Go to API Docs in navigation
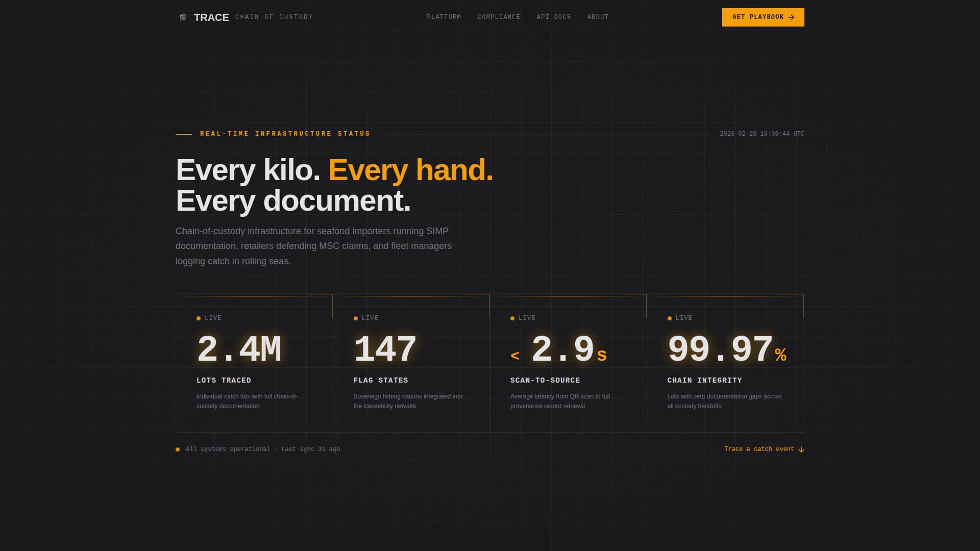The image size is (980, 551). tap(553, 17)
